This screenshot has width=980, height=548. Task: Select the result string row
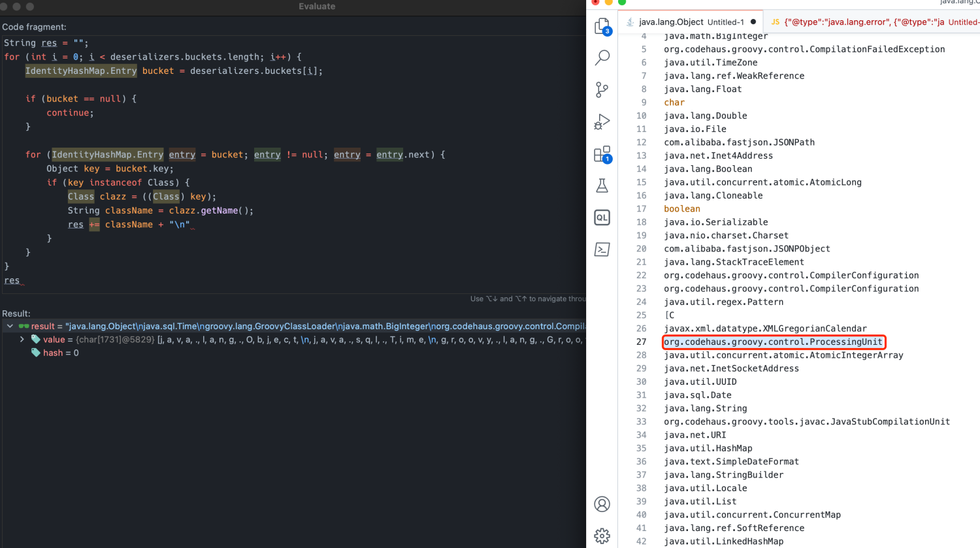click(x=293, y=326)
